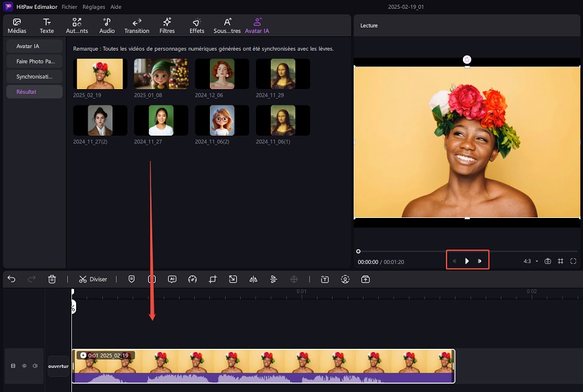Click the timeline playhead marker

click(x=73, y=292)
